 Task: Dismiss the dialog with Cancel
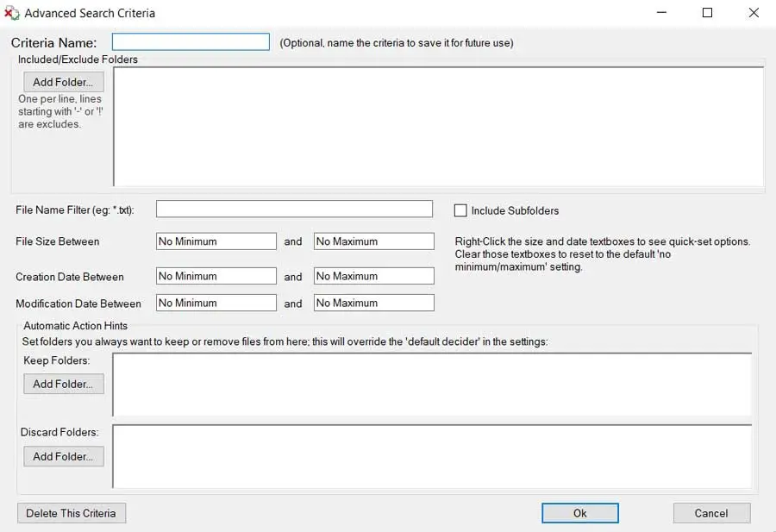(x=711, y=513)
